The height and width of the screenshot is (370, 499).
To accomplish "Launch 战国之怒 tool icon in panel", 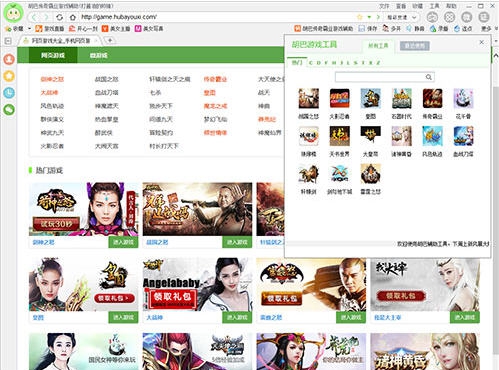I will 308,98.
